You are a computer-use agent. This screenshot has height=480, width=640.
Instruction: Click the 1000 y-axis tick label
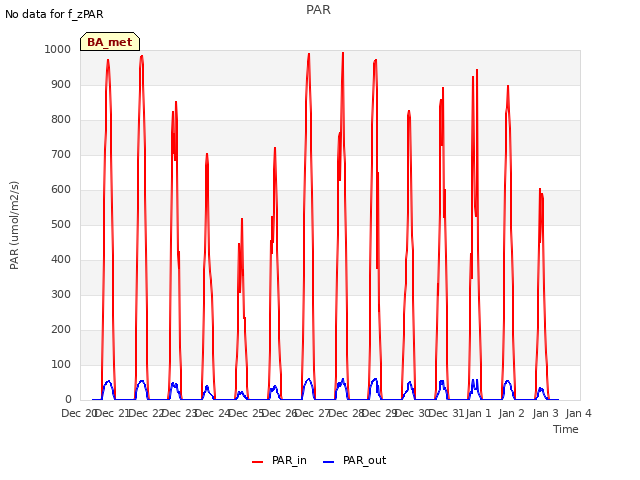[58, 49]
